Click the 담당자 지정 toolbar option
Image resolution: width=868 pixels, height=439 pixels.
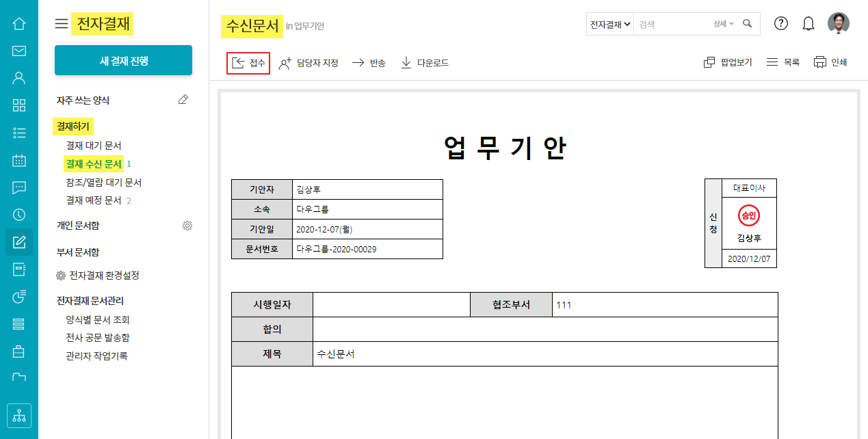click(x=308, y=63)
